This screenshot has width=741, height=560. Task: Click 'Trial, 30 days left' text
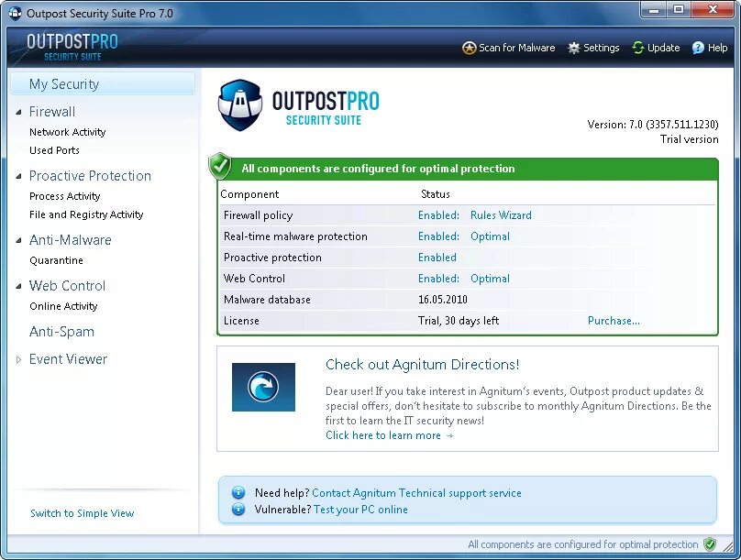(x=459, y=321)
